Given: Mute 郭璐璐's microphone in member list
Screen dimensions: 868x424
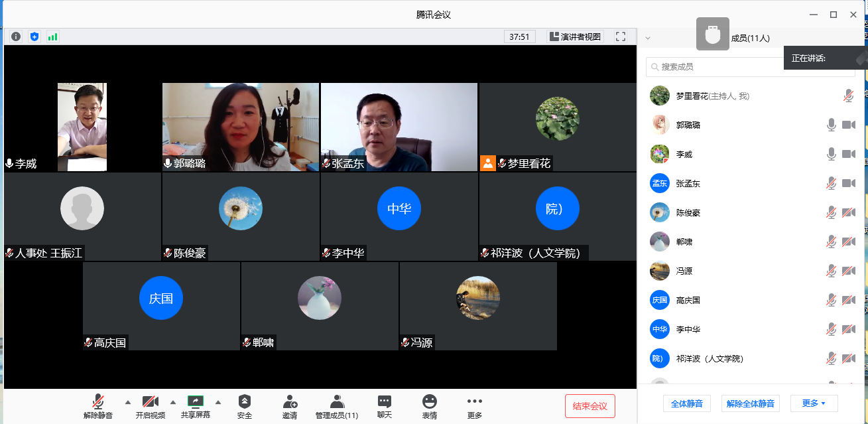Looking at the screenshot, I should tap(831, 125).
